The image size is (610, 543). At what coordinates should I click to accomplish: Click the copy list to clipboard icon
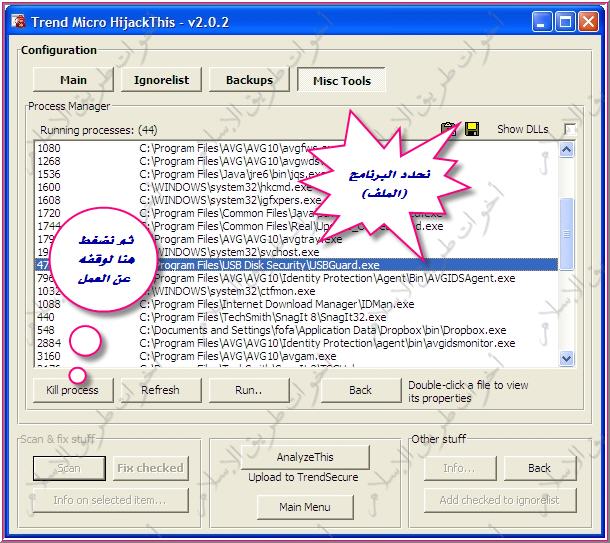449,129
